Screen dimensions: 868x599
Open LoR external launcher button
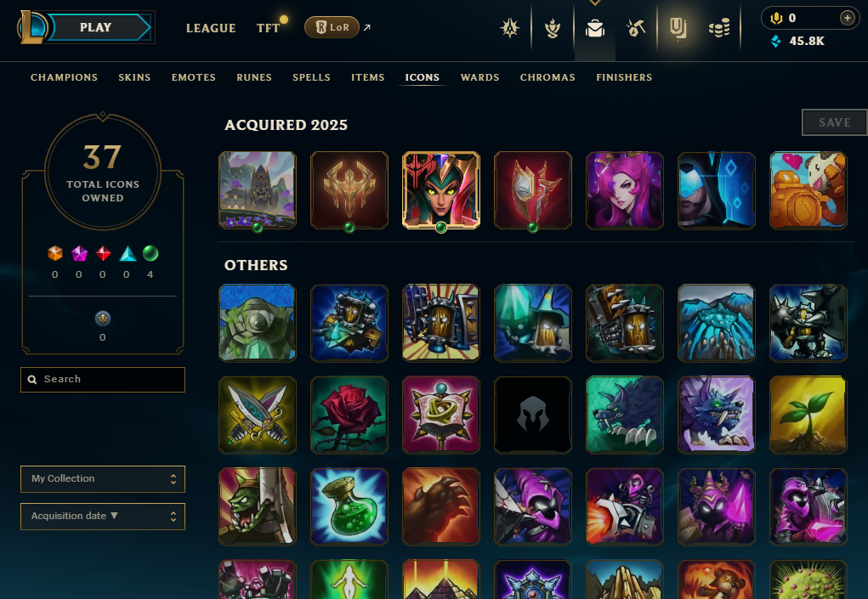[x=332, y=27]
